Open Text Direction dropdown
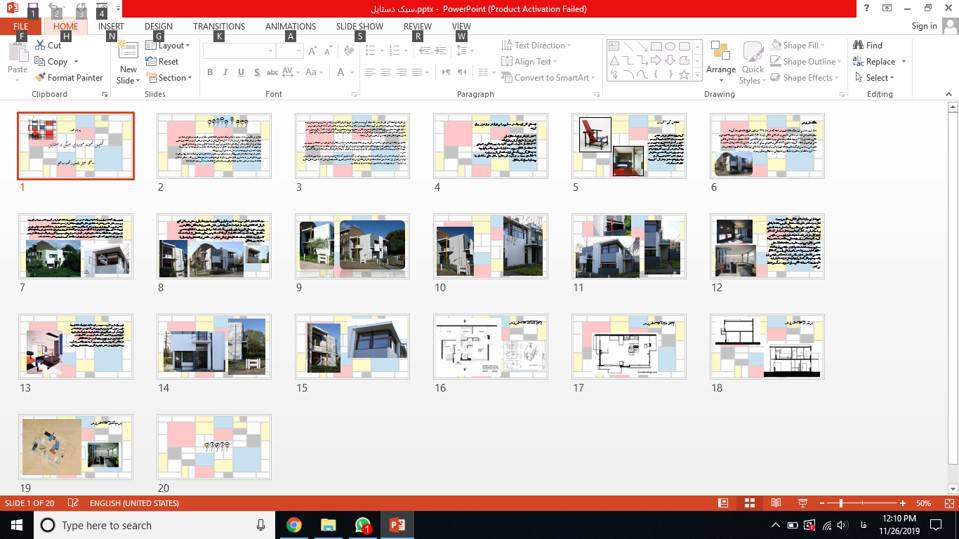Image resolution: width=959 pixels, height=539 pixels. pos(536,45)
